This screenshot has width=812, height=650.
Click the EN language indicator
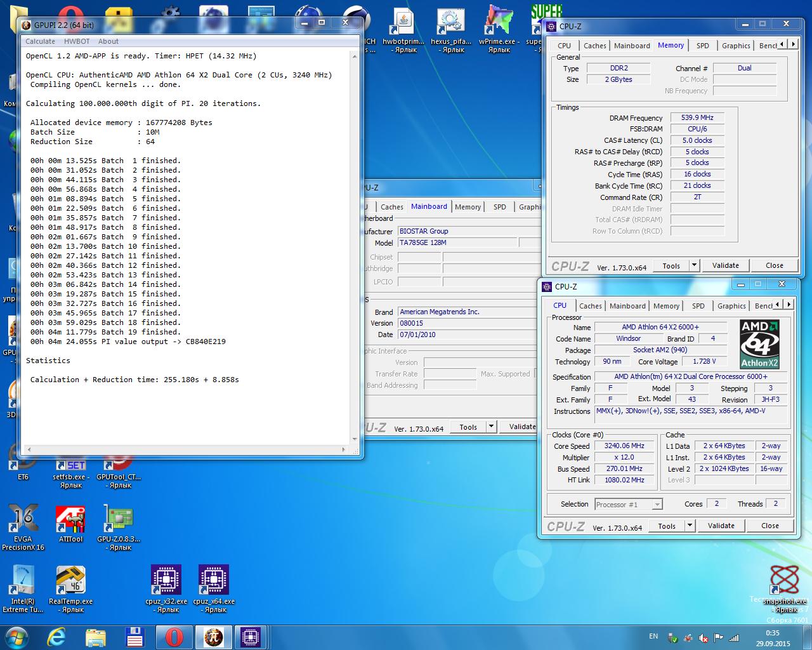click(x=653, y=636)
